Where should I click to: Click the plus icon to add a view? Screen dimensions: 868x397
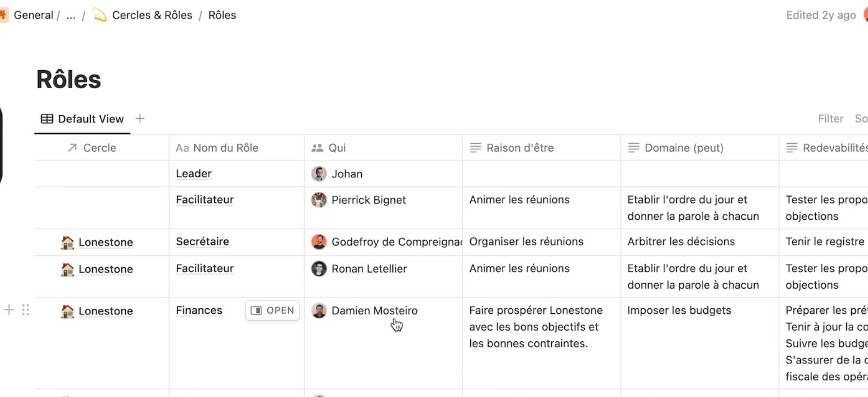140,119
